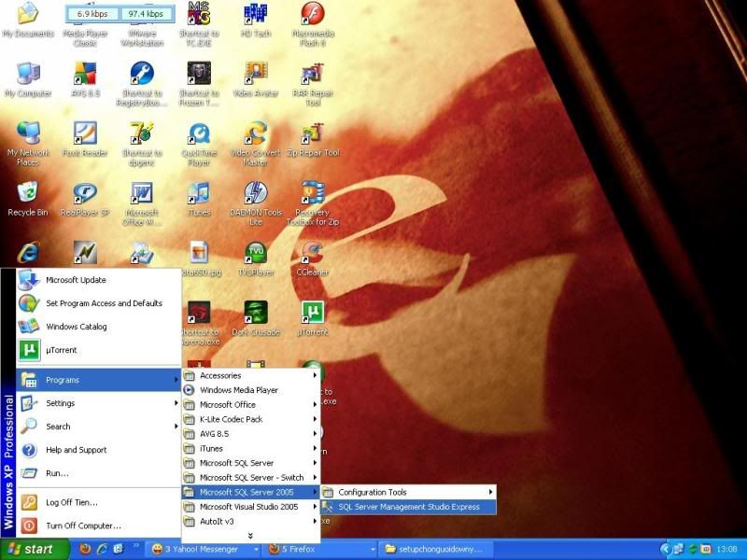Open the Recycle Bin icon
The height and width of the screenshot is (560, 747).
pyautogui.click(x=28, y=199)
